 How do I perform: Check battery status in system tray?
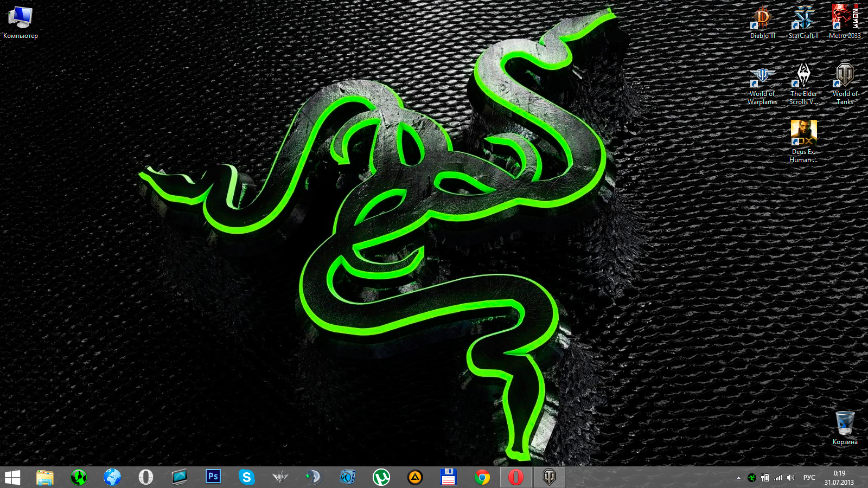765,478
